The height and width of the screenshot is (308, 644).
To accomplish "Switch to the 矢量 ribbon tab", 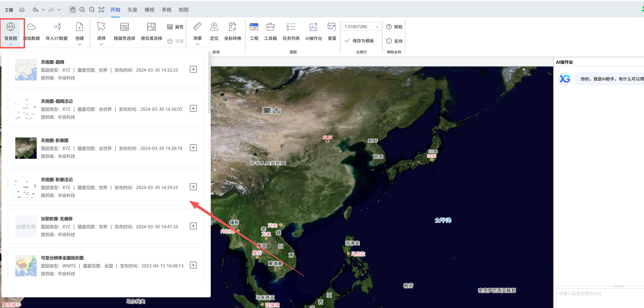I will tap(132, 10).
